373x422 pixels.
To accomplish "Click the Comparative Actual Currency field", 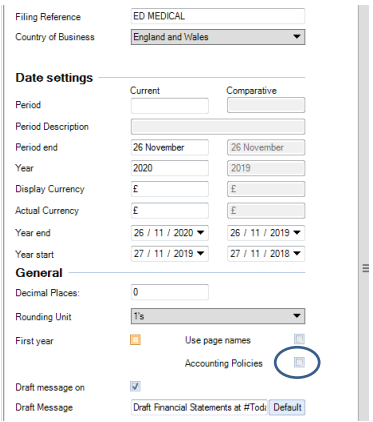I will coord(266,211).
